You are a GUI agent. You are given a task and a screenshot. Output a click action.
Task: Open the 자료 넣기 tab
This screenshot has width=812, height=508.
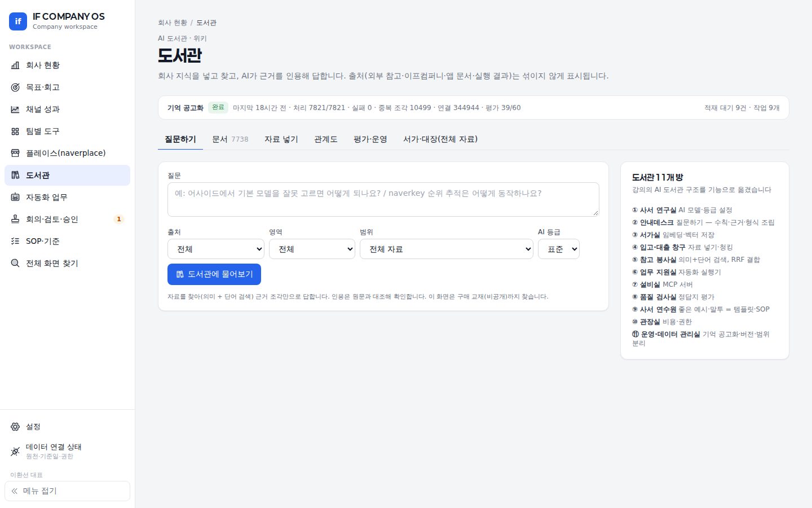click(x=281, y=139)
